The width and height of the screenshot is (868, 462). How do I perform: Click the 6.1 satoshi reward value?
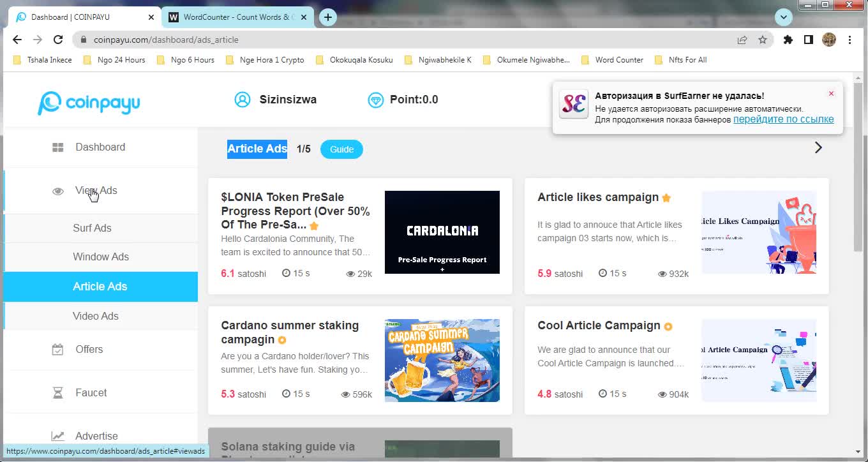tap(244, 274)
